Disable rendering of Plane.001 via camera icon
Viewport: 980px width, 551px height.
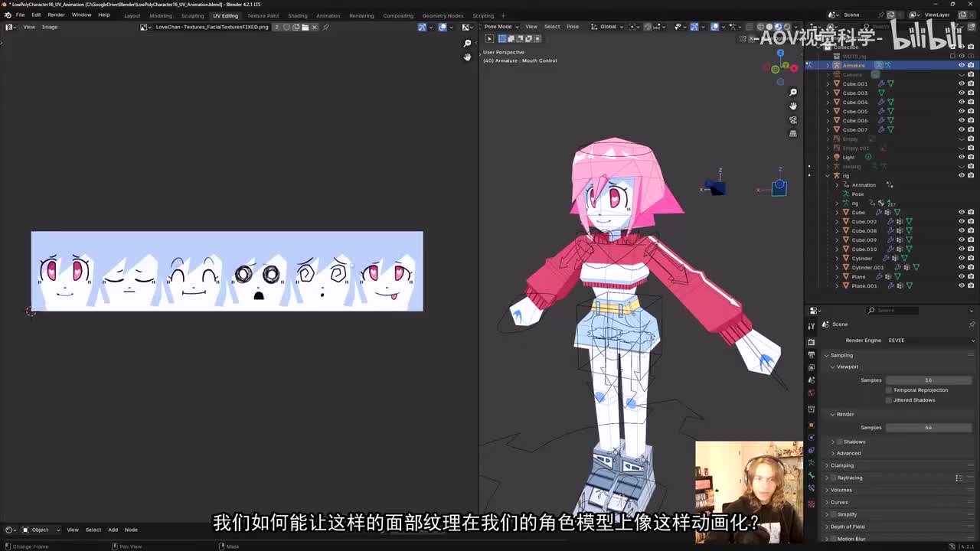[971, 285]
